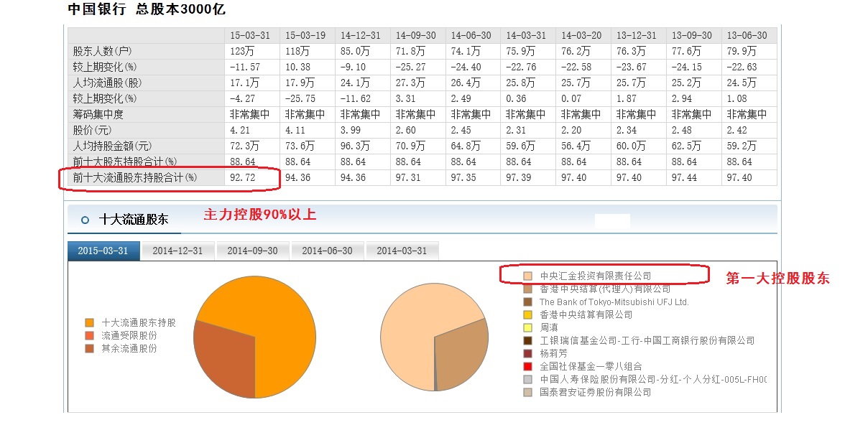Click the 股东人数(户) row label
Screen dimensions: 868x448
(x=103, y=51)
